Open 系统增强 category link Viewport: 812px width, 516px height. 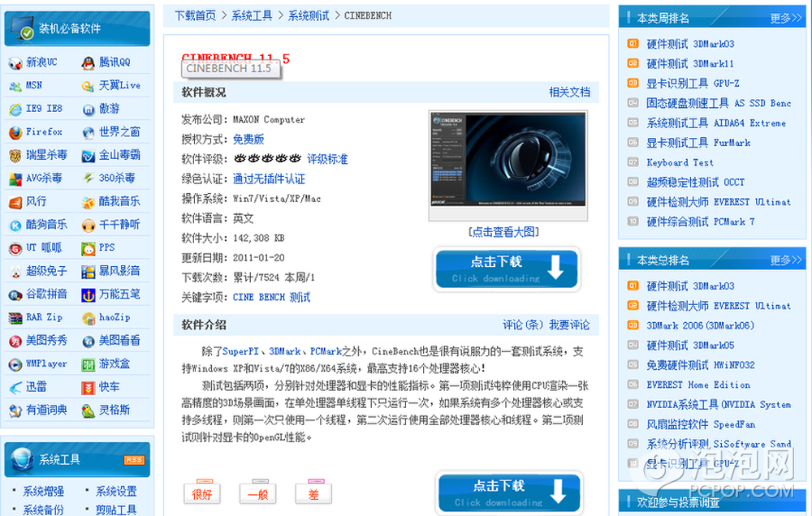pos(44,491)
